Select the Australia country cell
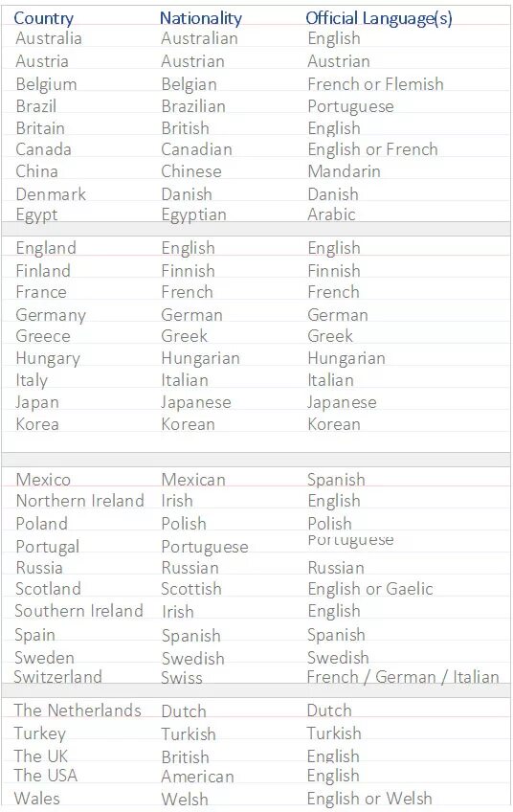The image size is (513, 812). coord(49,38)
